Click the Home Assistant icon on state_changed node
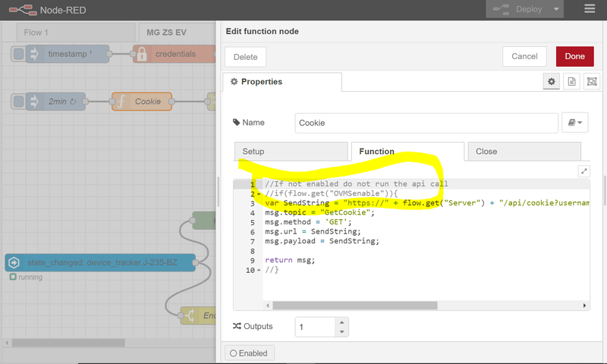This screenshot has height=364, width=607. 14,262
